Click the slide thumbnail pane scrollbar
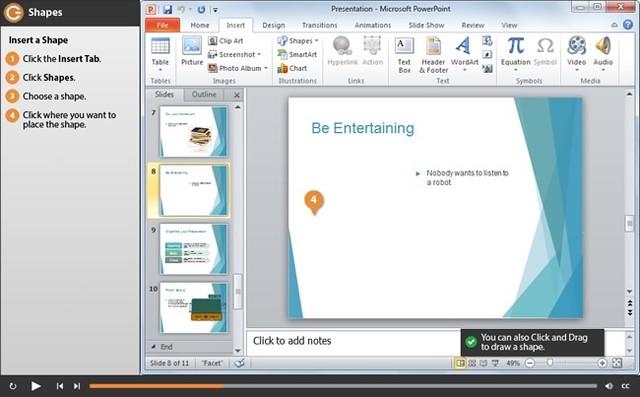This screenshot has height=397, width=640. pos(238,292)
